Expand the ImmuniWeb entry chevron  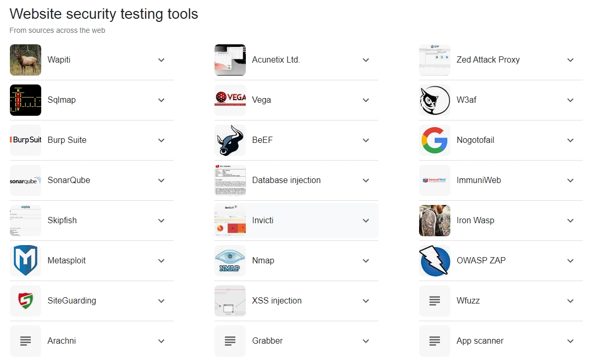tap(570, 180)
